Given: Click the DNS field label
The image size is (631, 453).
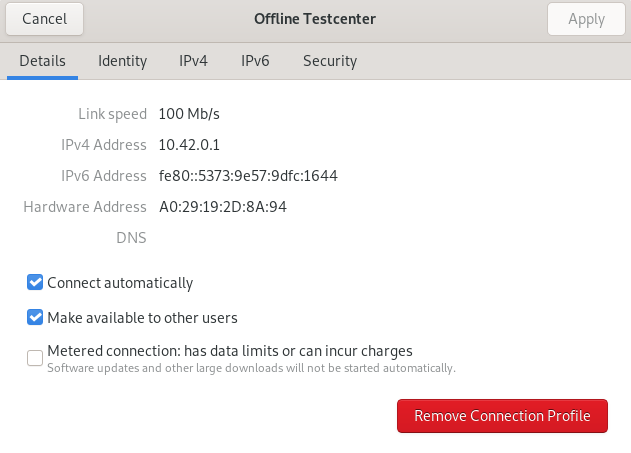Looking at the screenshot, I should pyautogui.click(x=131, y=238).
